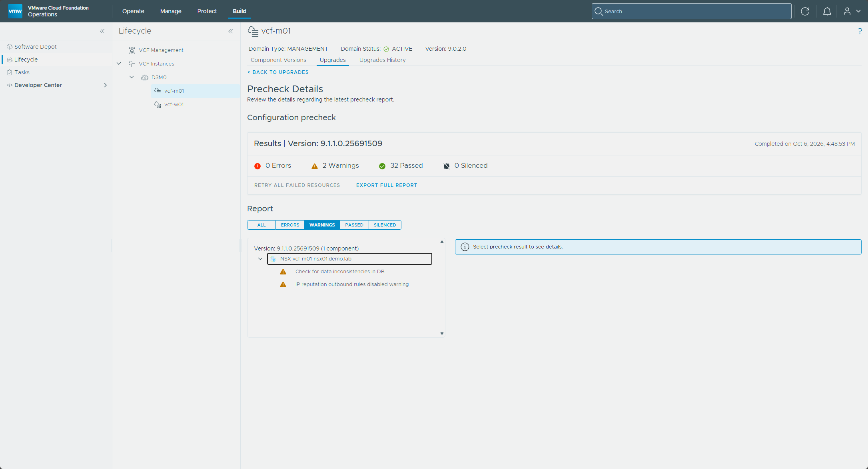Select the WARNINGS report filter
Screen dimensions: 868x469
(322, 225)
